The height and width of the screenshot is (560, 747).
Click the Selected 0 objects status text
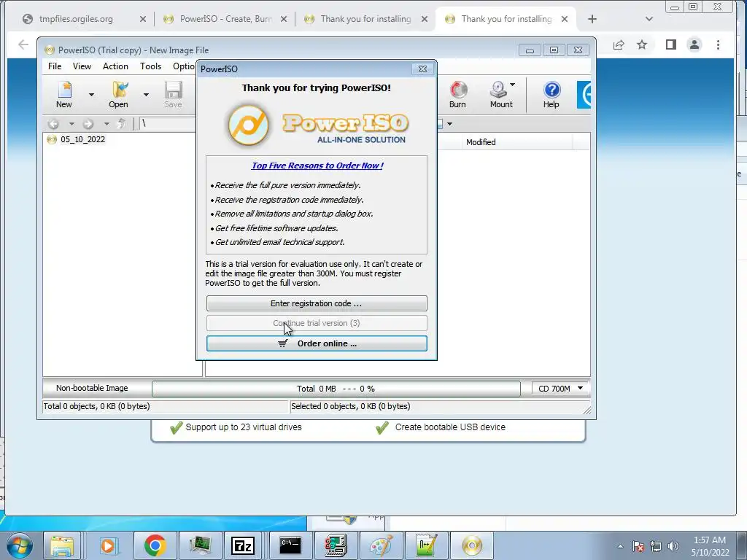click(x=351, y=406)
